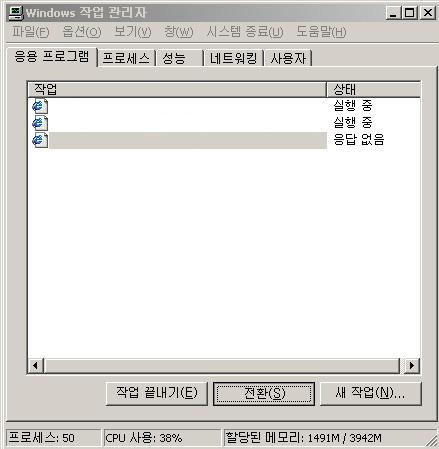Viewport: 439px width, 449px height.
Task: Click the right arrow of horizontal scrollbar
Action: pyautogui.click(x=412, y=366)
